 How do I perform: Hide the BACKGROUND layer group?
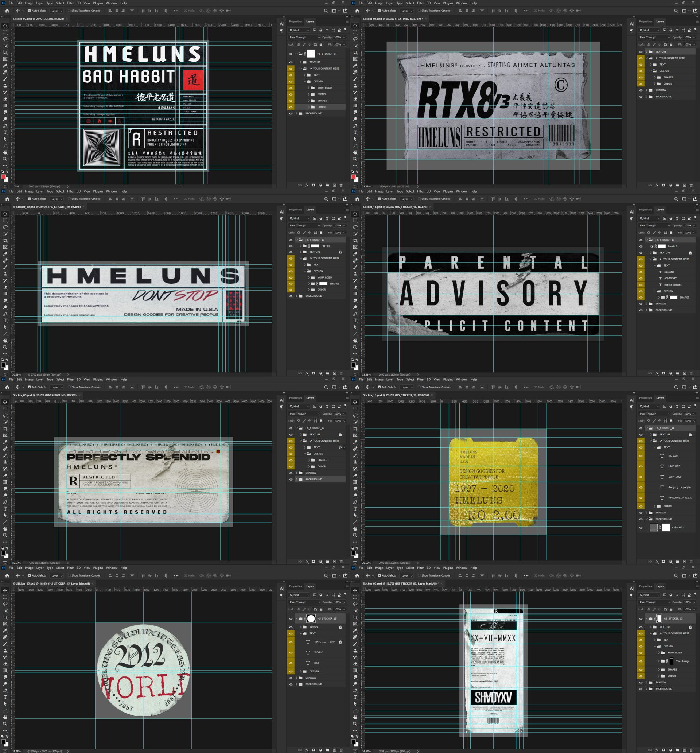coord(291,113)
